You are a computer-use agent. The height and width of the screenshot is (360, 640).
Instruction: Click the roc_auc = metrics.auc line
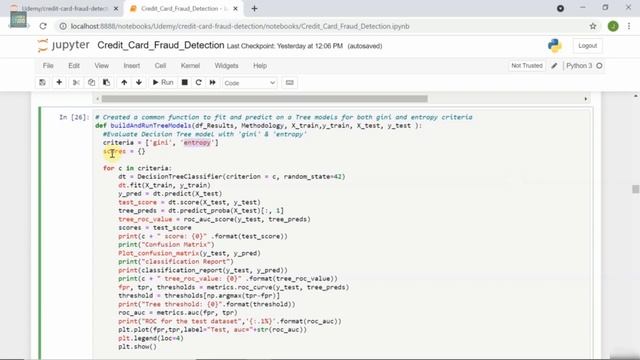click(x=178, y=313)
